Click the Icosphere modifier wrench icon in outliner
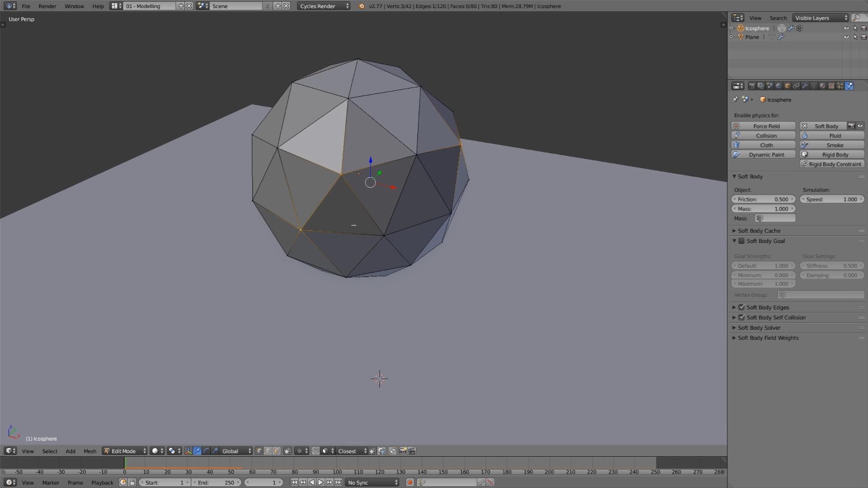868x488 pixels. (x=791, y=28)
